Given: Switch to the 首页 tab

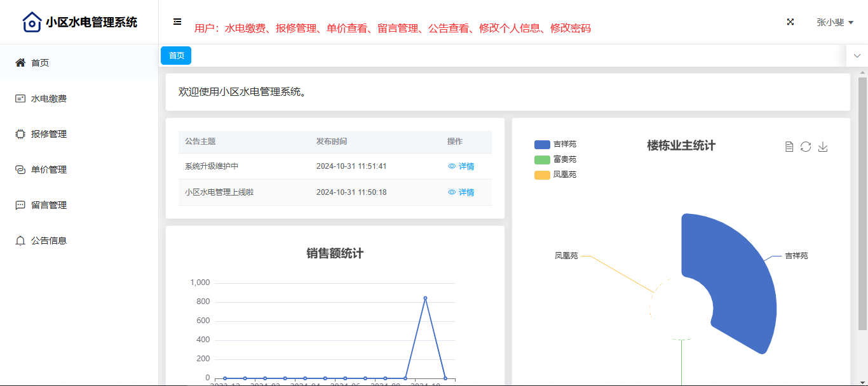Looking at the screenshot, I should (x=176, y=56).
